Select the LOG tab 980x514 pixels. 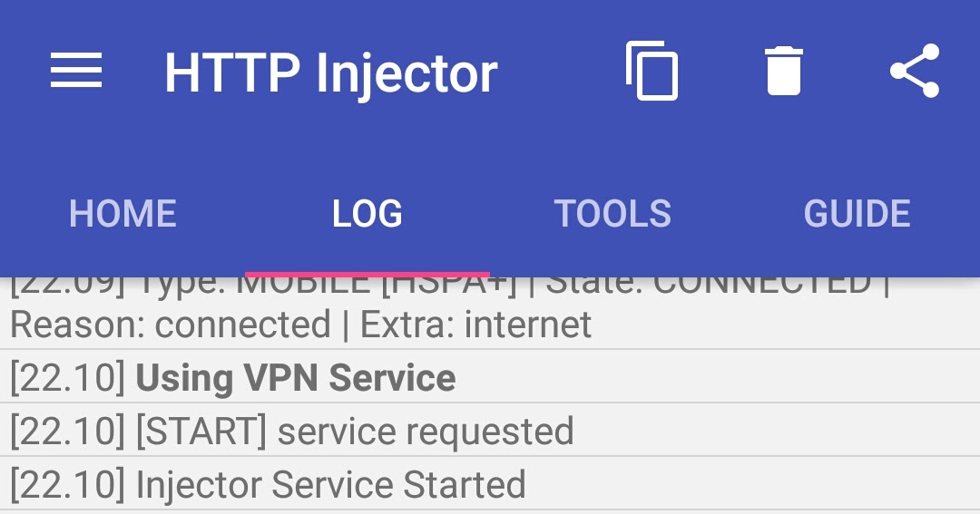tap(367, 214)
